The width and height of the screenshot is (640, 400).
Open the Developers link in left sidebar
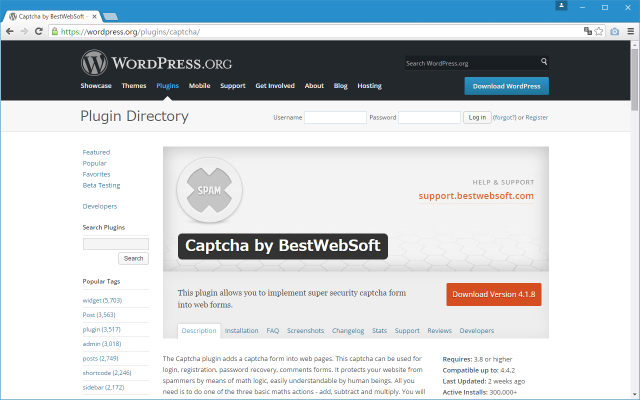[100, 206]
